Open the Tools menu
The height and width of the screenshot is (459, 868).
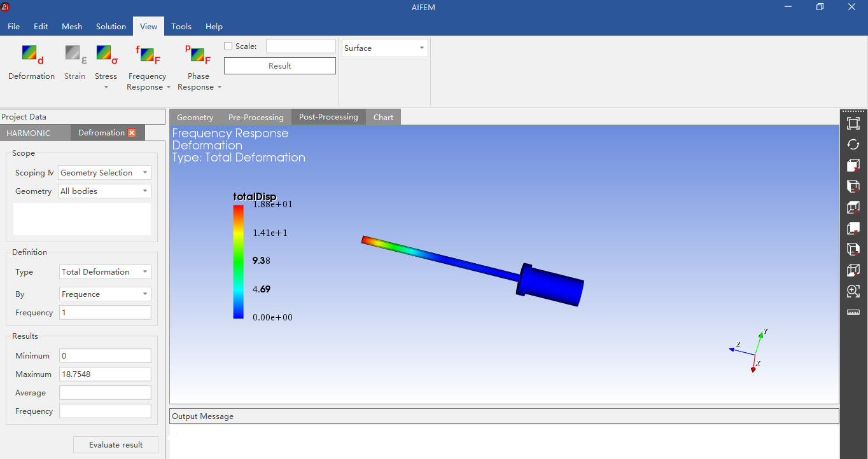pos(181,27)
